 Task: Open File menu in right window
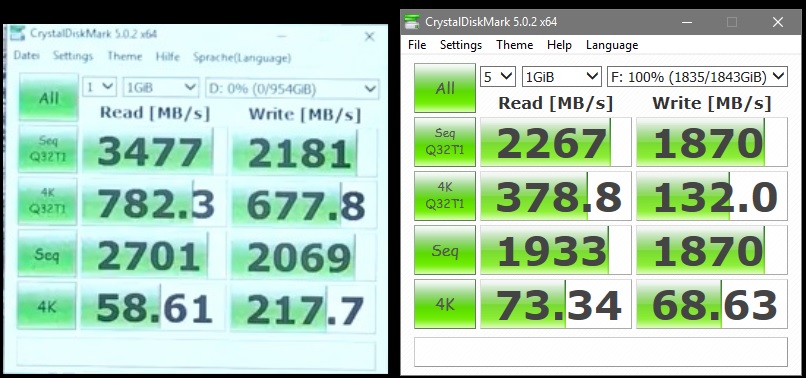(417, 45)
